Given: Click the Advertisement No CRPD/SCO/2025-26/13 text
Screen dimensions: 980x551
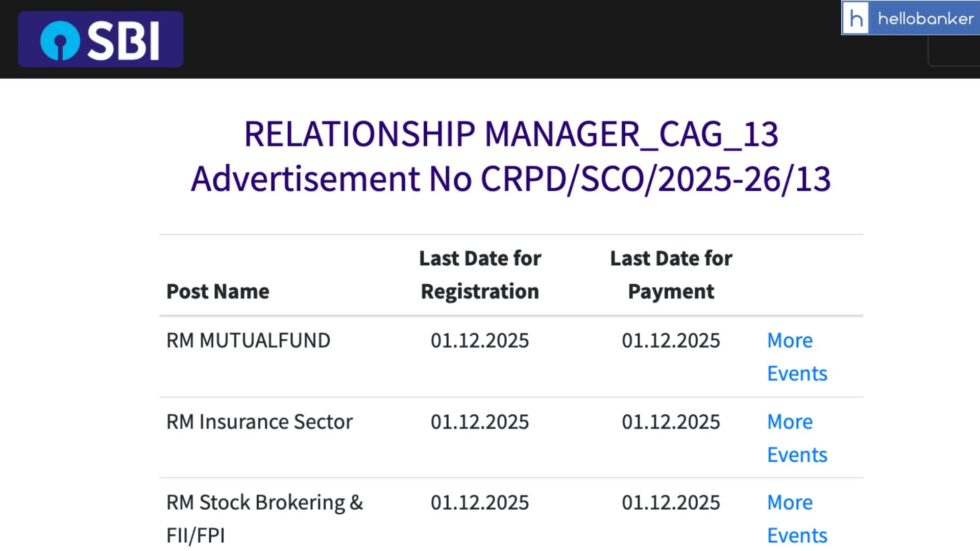Looking at the screenshot, I should pos(511,179).
